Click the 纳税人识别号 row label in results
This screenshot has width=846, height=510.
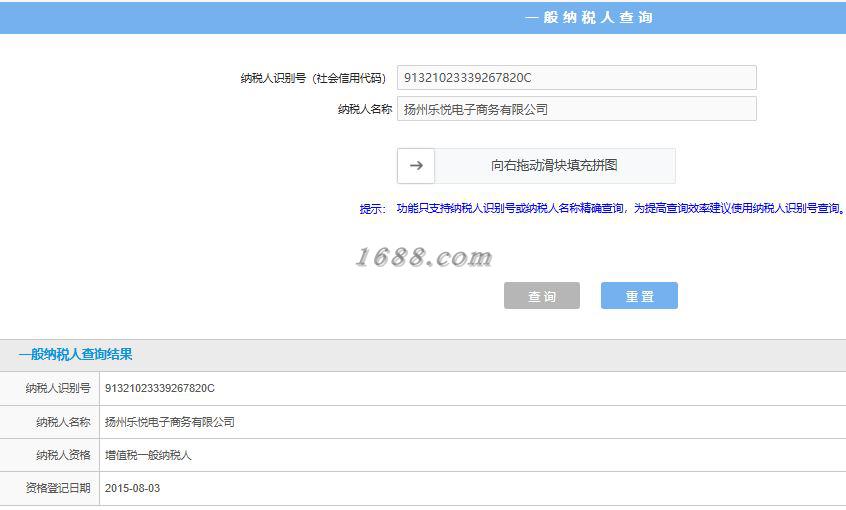tap(58, 389)
